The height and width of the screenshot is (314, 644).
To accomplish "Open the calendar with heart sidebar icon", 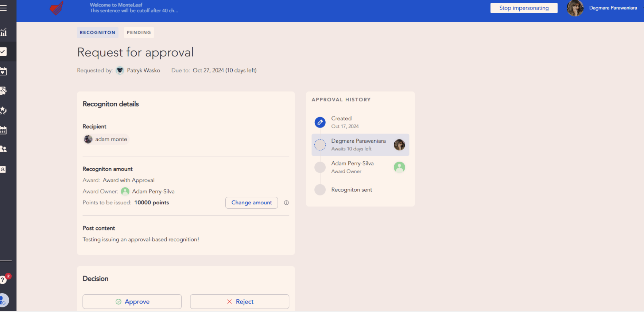I will [4, 71].
